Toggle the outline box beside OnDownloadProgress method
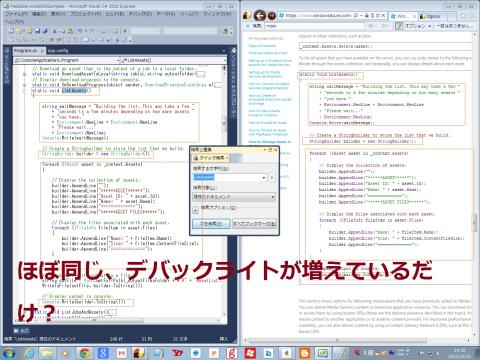Screen dimensions: 480x360 pos(24,85)
